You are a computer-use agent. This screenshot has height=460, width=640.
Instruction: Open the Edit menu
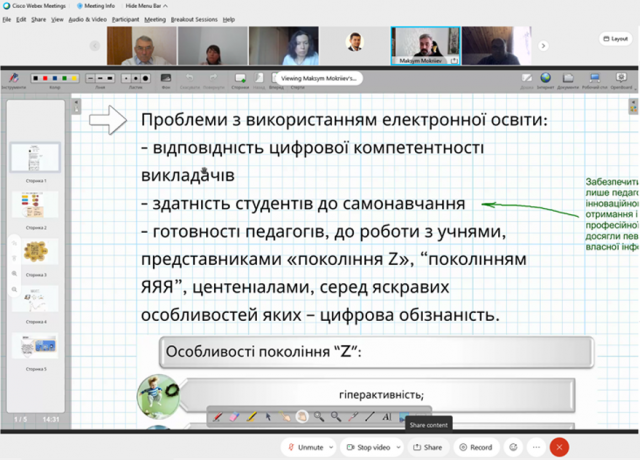click(x=21, y=19)
